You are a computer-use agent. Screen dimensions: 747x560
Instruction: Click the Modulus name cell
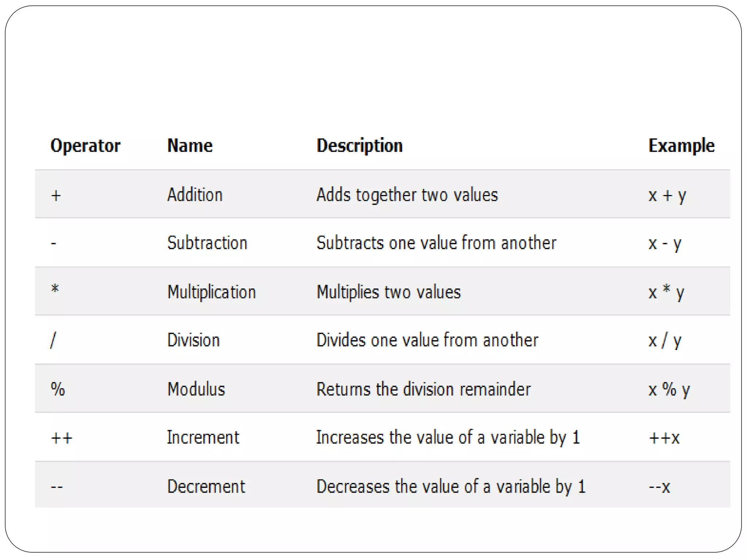(x=196, y=389)
